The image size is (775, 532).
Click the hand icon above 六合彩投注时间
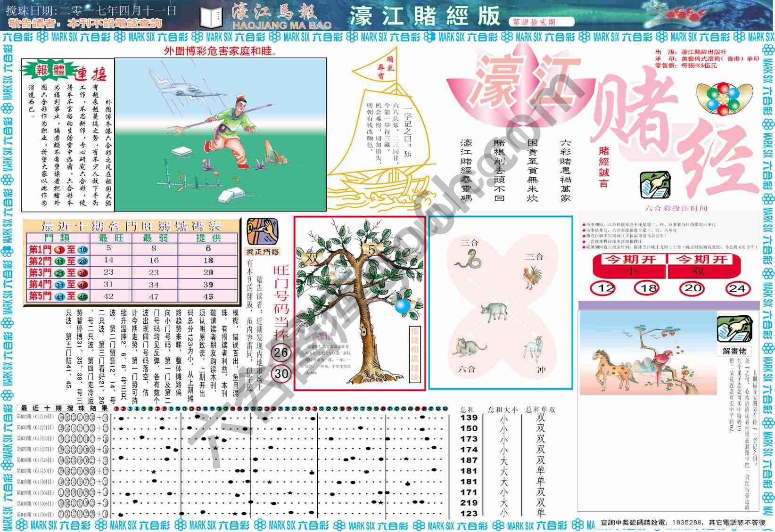click(x=655, y=185)
